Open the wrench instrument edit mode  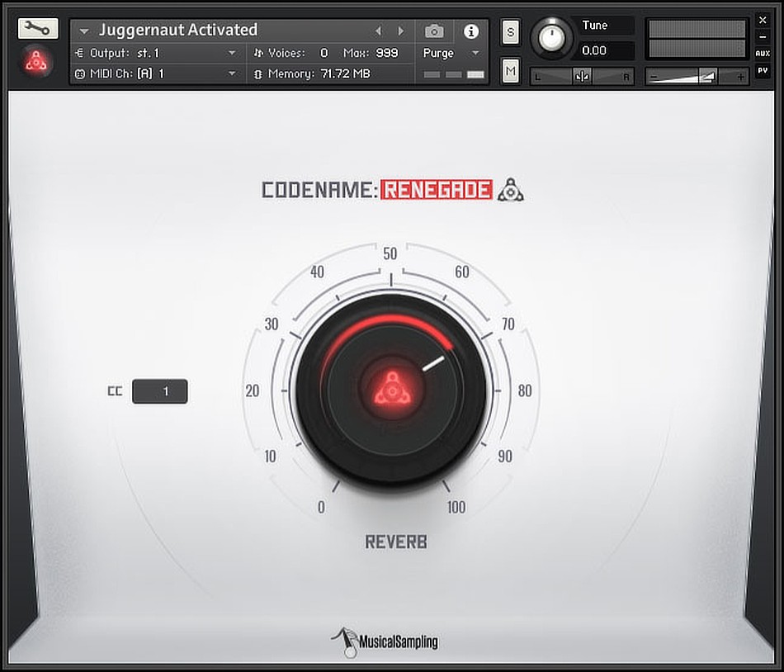(38, 29)
